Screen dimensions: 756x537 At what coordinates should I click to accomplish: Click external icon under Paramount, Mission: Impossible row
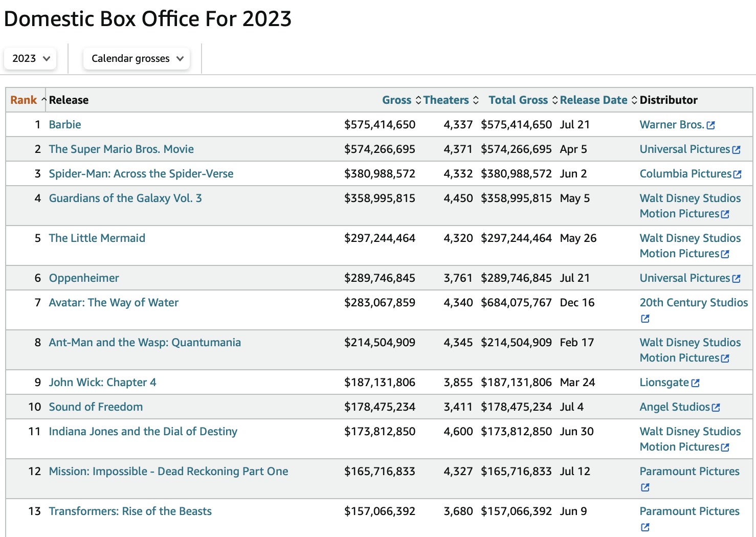click(x=645, y=487)
